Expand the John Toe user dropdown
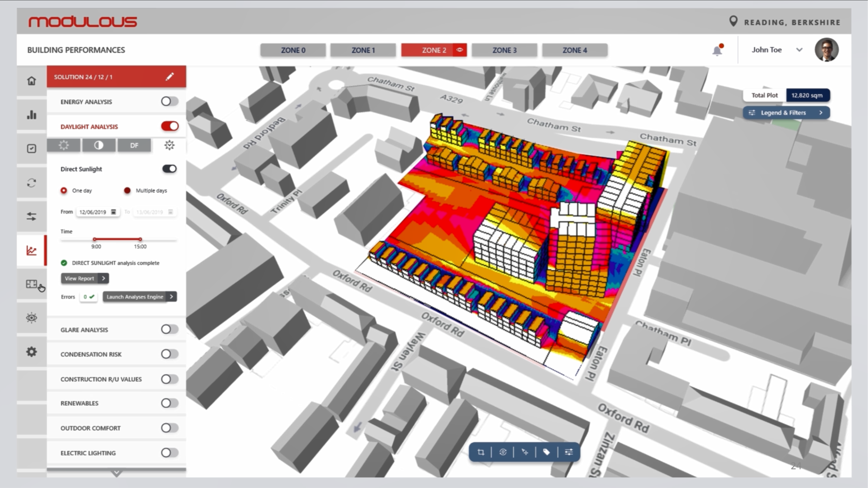Image resolution: width=868 pixels, height=488 pixels. 799,50
